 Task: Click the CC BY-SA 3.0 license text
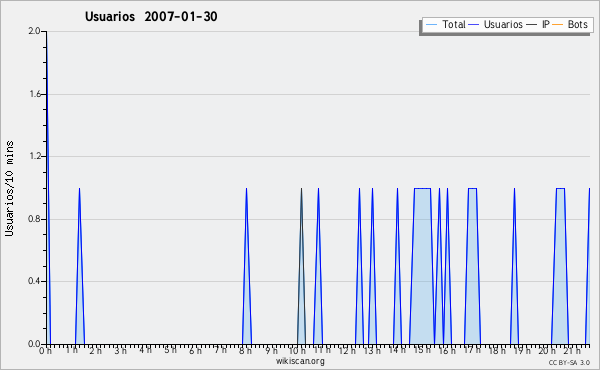point(569,362)
